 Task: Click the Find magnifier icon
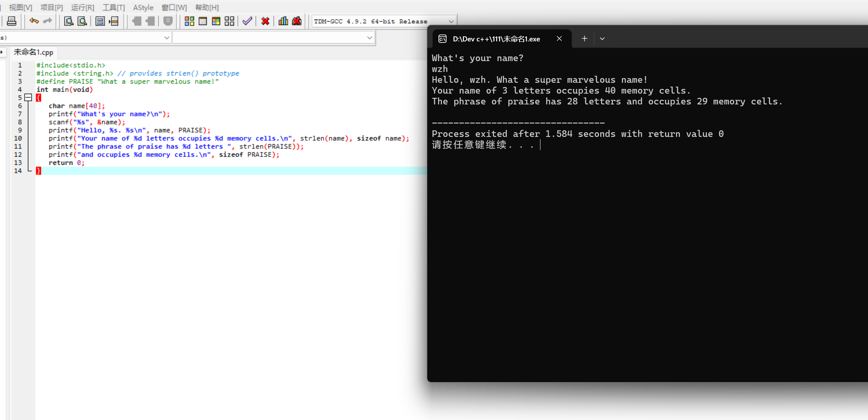(x=69, y=21)
